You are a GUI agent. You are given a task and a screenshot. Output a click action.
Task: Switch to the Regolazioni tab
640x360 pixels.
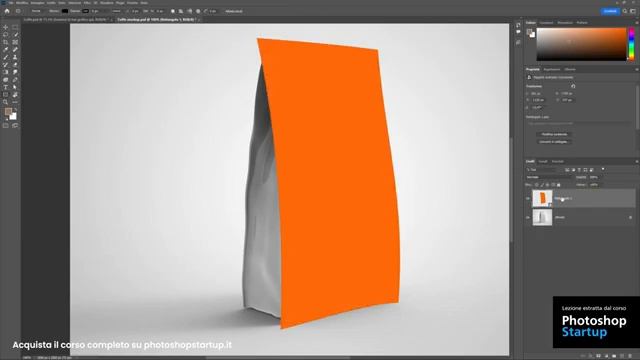(x=552, y=70)
